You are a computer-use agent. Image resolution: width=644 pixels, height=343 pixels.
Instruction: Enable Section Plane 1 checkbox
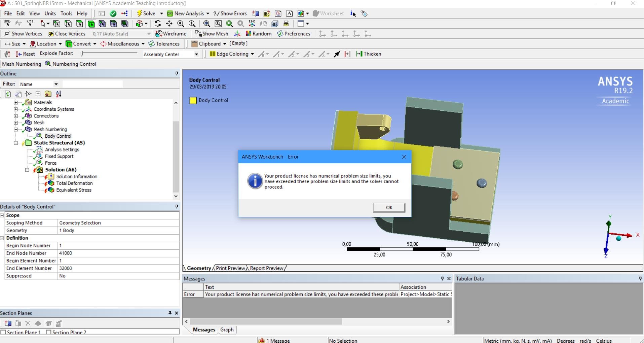3,332
